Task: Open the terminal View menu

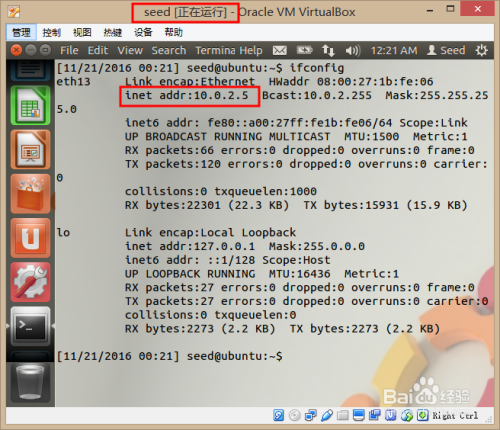Action: click(x=130, y=50)
